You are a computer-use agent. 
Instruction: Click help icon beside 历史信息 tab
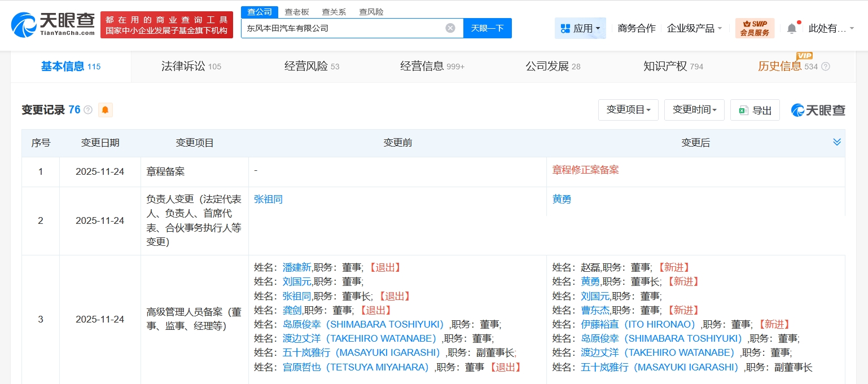[826, 67]
